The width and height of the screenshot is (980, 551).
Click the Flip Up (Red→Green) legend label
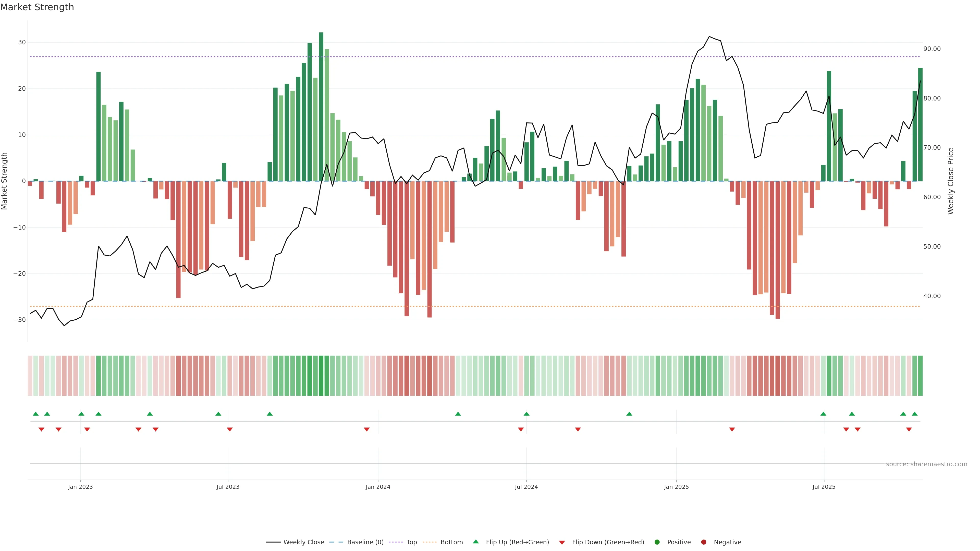(x=517, y=542)
